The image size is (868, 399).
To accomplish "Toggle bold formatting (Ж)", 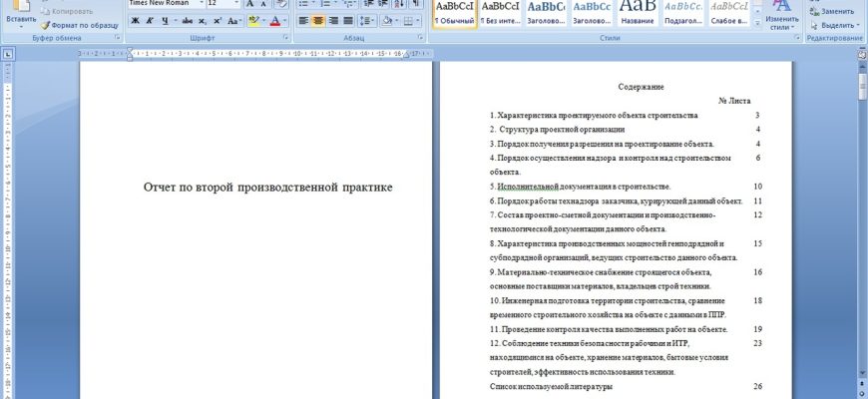I will point(136,20).
